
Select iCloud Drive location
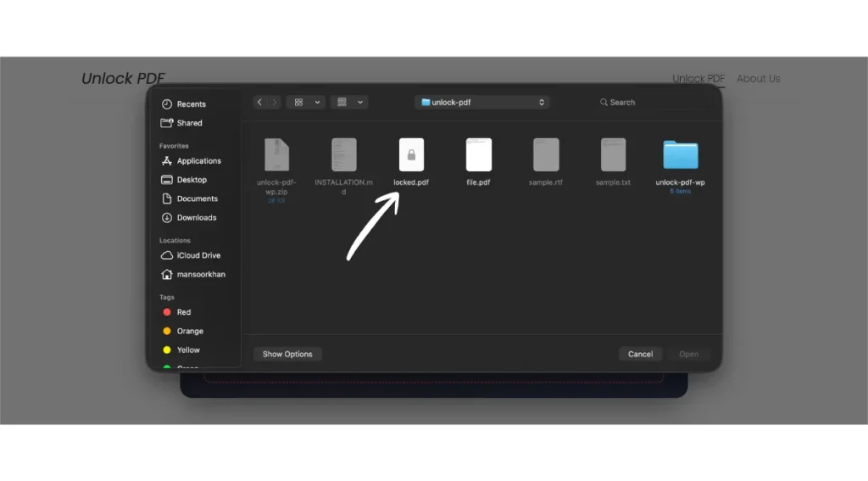(198, 255)
